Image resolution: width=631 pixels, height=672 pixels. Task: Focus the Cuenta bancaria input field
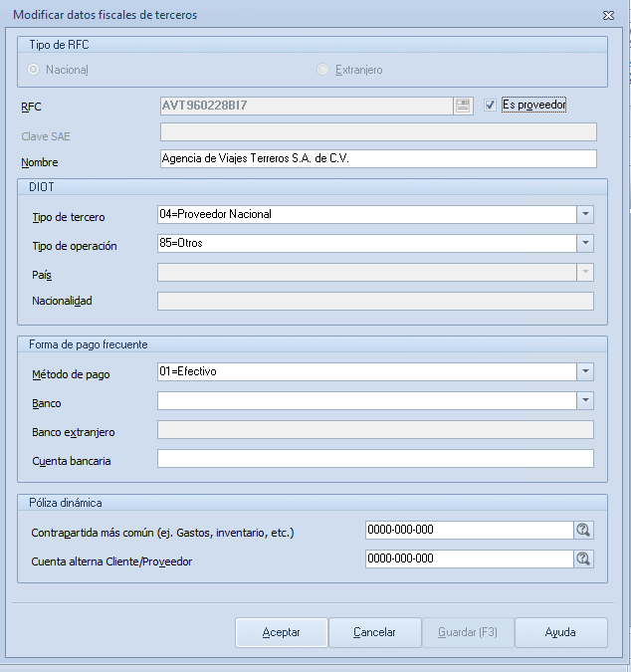(375, 459)
